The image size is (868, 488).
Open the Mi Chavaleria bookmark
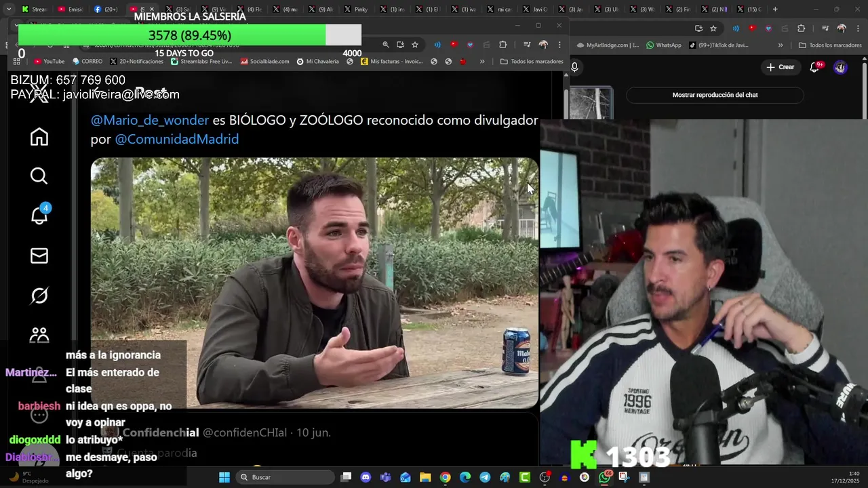[318, 61]
